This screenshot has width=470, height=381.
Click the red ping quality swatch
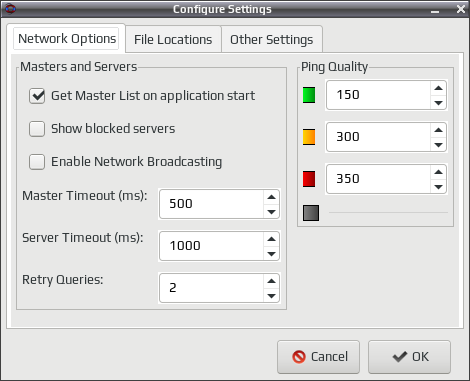click(309, 179)
